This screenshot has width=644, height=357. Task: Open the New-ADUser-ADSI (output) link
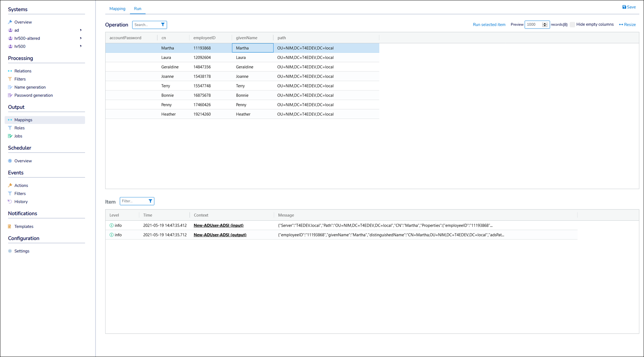220,235
